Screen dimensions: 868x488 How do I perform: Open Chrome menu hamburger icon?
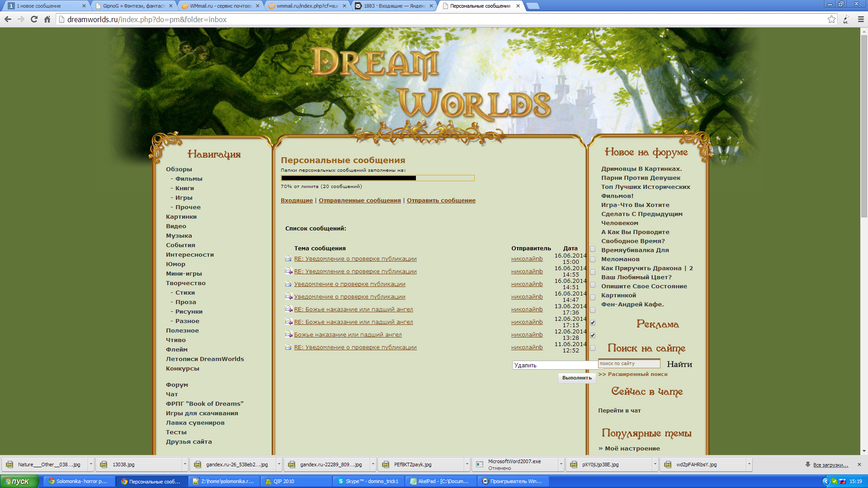860,19
